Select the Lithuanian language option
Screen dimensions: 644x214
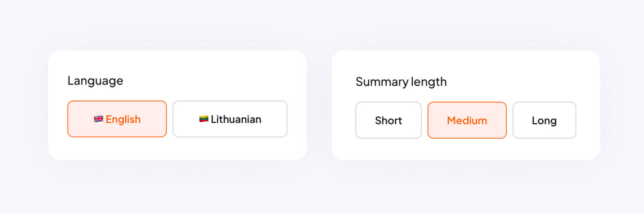coord(230,119)
